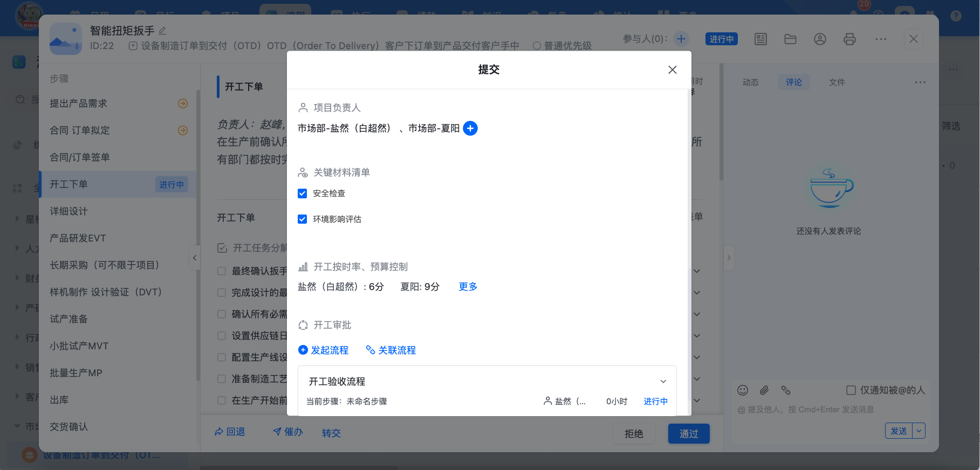Select the 交货确认 step
980x470 pixels.
tap(118, 427)
